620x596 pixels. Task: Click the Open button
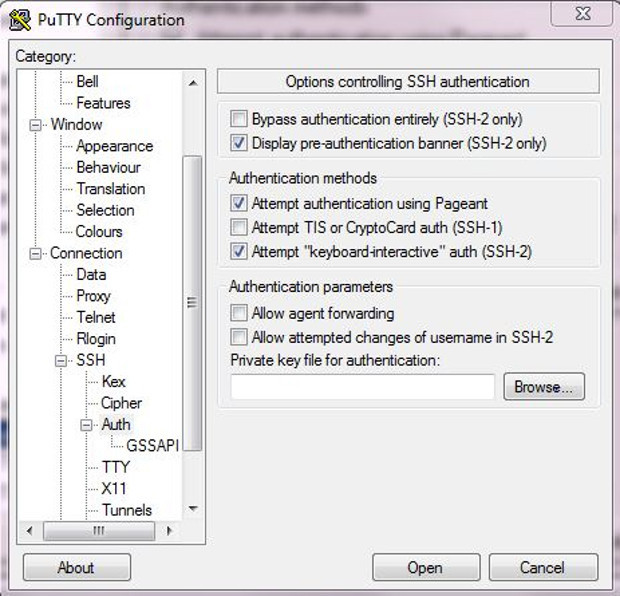pyautogui.click(x=426, y=568)
